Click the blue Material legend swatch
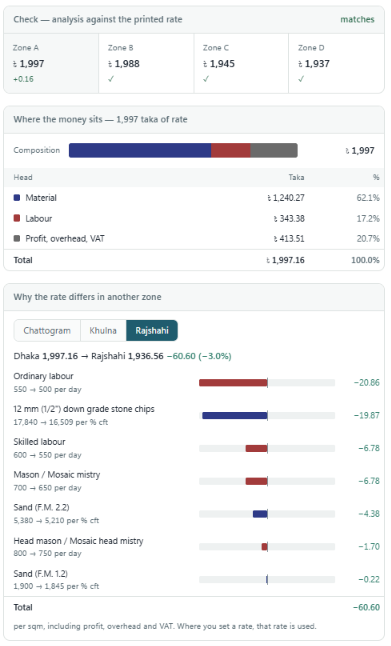 click(17, 197)
